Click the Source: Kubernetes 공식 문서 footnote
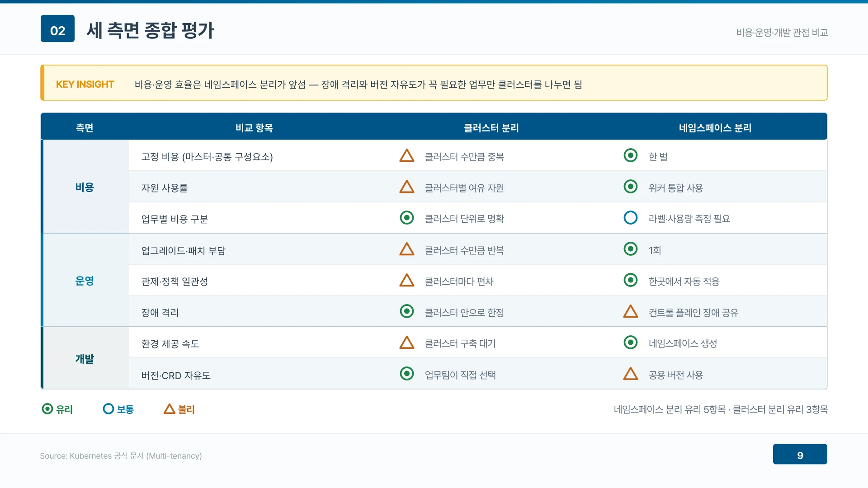Image resolution: width=868 pixels, height=488 pixels. 121,456
